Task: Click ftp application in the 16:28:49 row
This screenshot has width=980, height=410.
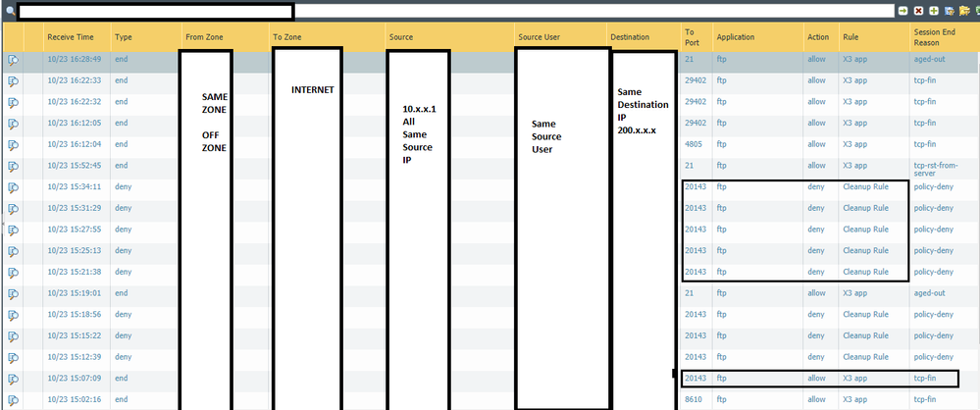Action: (722, 59)
